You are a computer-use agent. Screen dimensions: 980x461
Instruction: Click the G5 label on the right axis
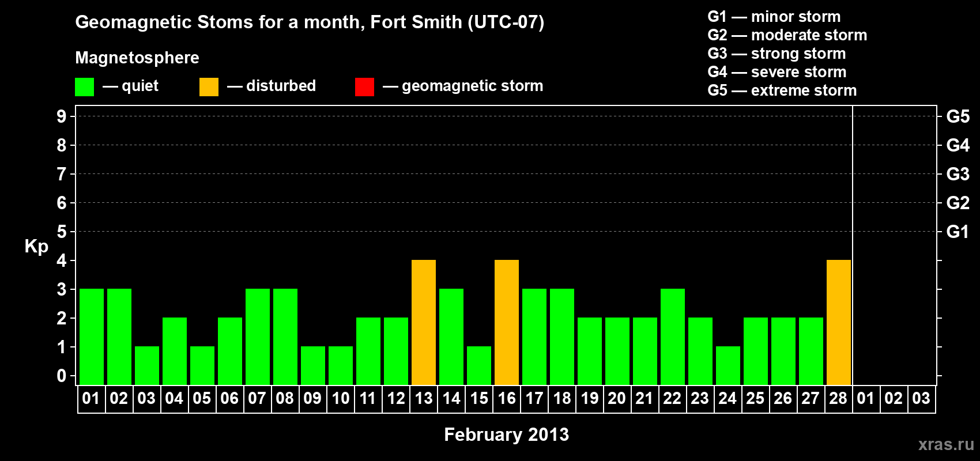(958, 116)
